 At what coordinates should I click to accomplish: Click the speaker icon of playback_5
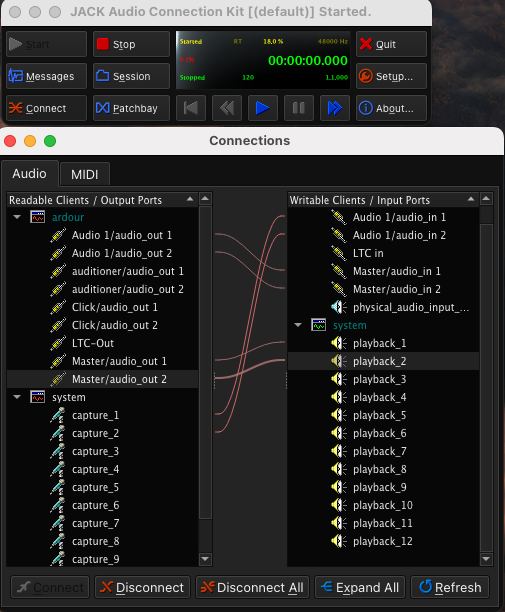[339, 415]
